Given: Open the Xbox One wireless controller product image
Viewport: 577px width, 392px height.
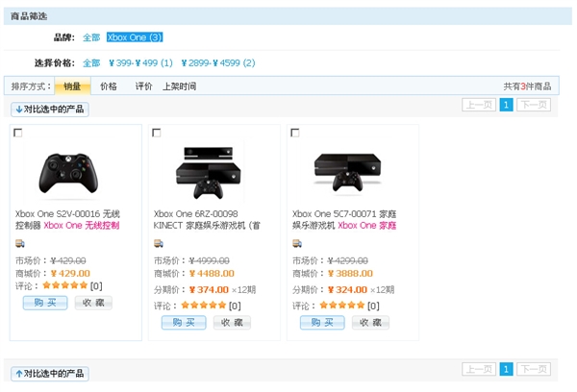Looking at the screenshot, I should point(68,173).
